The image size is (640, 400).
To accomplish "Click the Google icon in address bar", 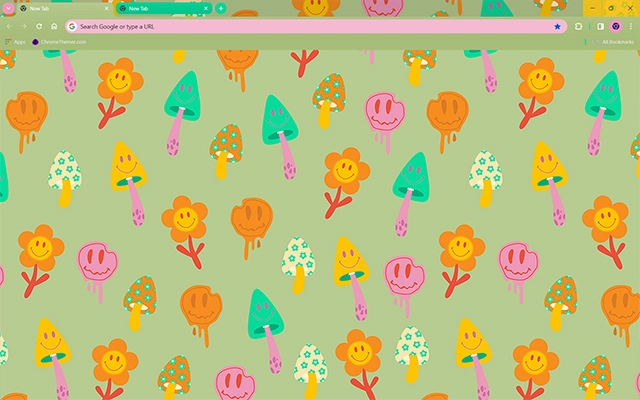I will [x=72, y=27].
